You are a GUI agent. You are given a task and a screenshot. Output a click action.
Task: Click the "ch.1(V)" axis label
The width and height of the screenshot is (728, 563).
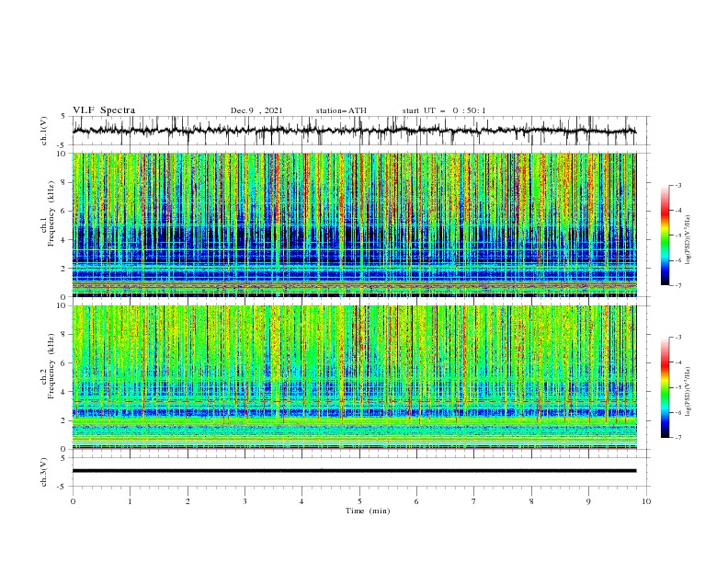point(44,131)
